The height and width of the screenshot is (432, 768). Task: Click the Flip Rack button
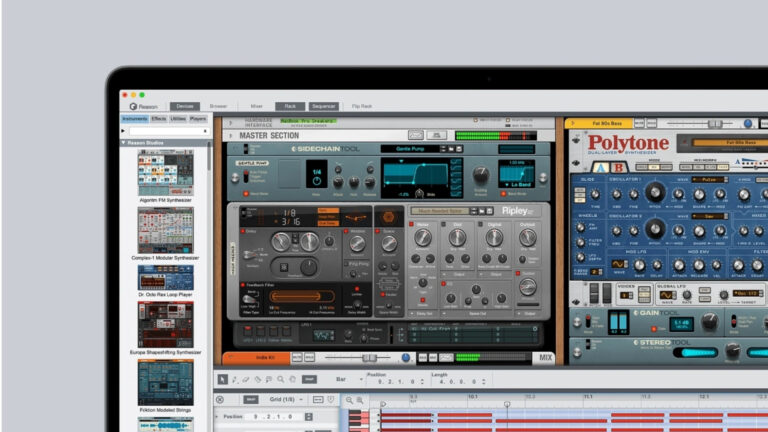coord(363,106)
